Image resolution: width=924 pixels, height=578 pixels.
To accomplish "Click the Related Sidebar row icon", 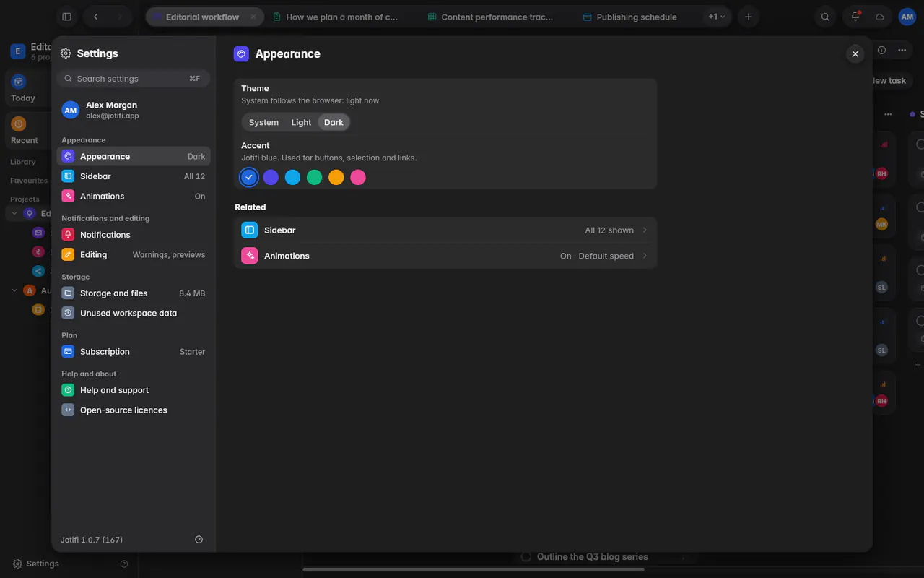I will (250, 230).
